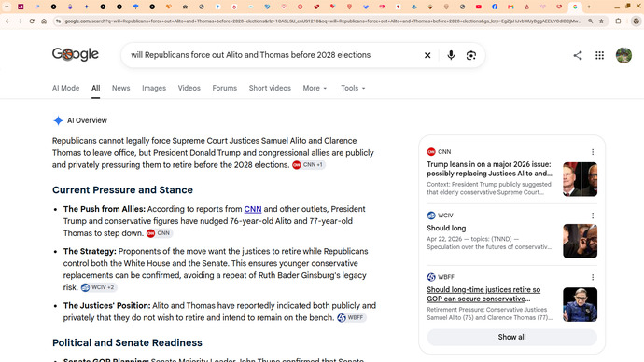This screenshot has width=644, height=362.
Task: Click 'The Justices' Position:' bullet text
Action: (x=106, y=306)
